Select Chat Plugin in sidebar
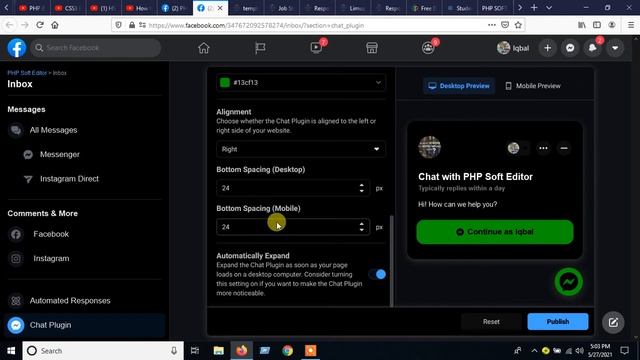The width and height of the screenshot is (640, 360). coord(84,325)
